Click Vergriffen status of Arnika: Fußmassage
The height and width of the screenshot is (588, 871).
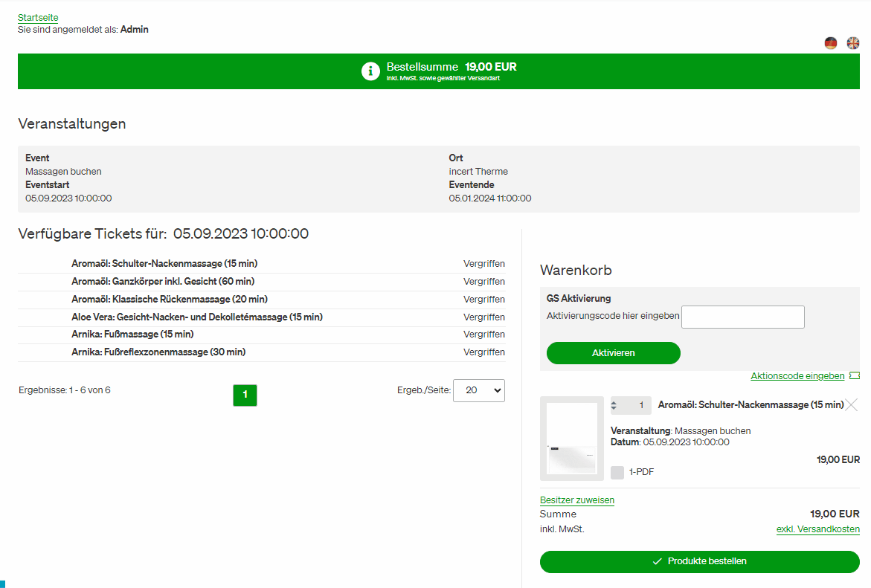pyautogui.click(x=483, y=335)
